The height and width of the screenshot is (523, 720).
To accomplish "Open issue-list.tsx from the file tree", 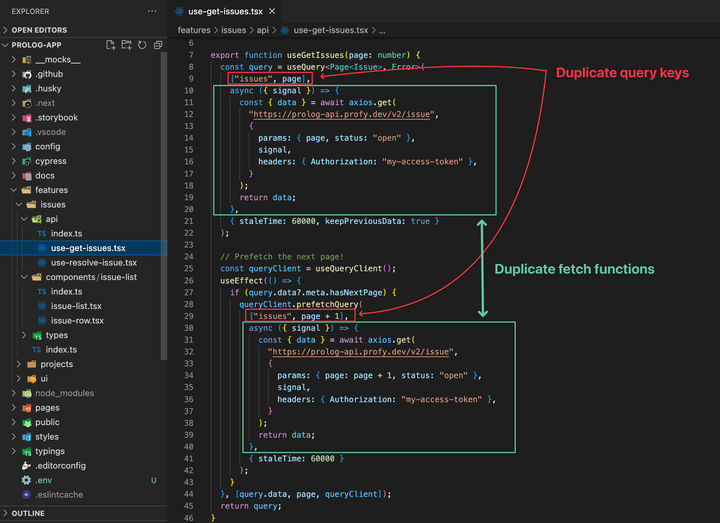I will (x=76, y=306).
